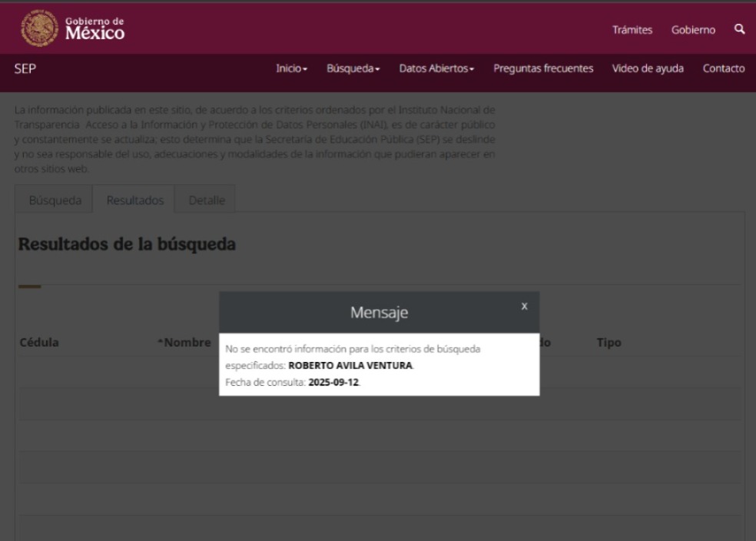Click the Tipo column header
This screenshot has width=756, height=541.
(608, 343)
